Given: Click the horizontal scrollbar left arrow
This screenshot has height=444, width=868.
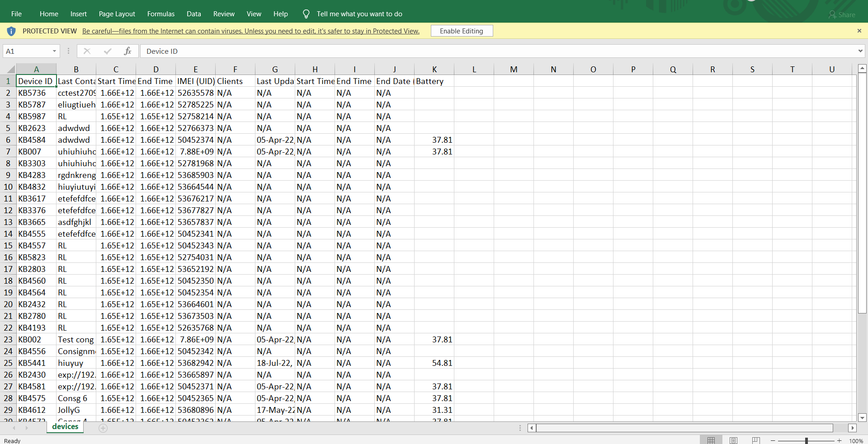Looking at the screenshot, I should [x=532, y=428].
